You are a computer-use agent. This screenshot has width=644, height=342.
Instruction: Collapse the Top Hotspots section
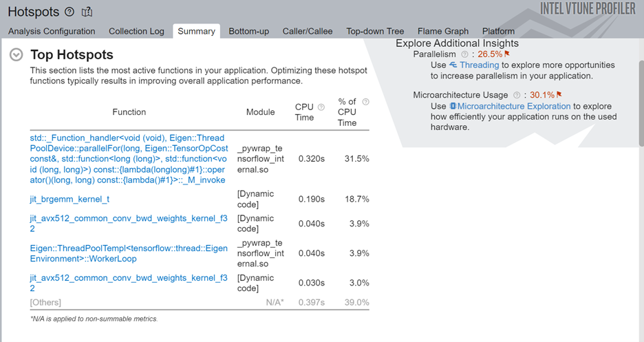(x=17, y=55)
